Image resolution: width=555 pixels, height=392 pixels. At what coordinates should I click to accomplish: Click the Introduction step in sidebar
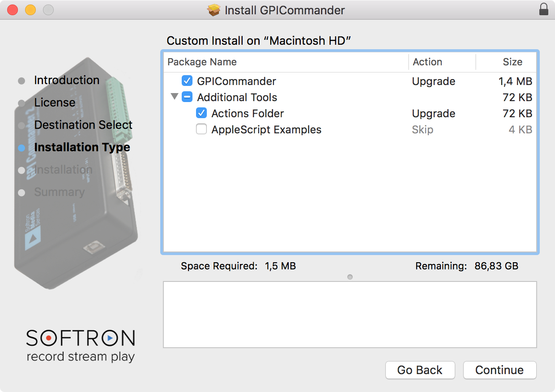67,80
